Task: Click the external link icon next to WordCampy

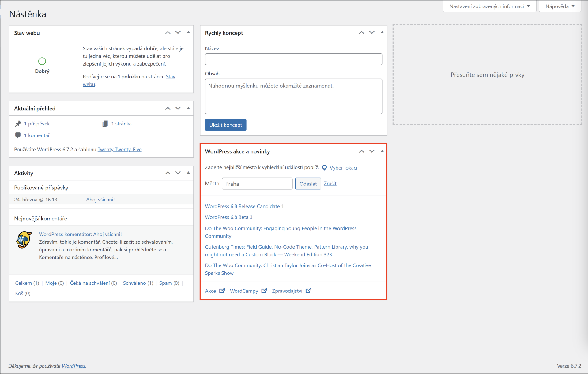Action: click(x=264, y=290)
